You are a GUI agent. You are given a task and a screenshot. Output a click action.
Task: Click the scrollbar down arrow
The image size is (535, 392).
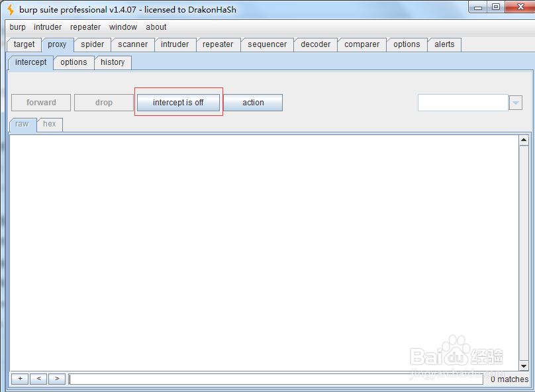pos(524,366)
